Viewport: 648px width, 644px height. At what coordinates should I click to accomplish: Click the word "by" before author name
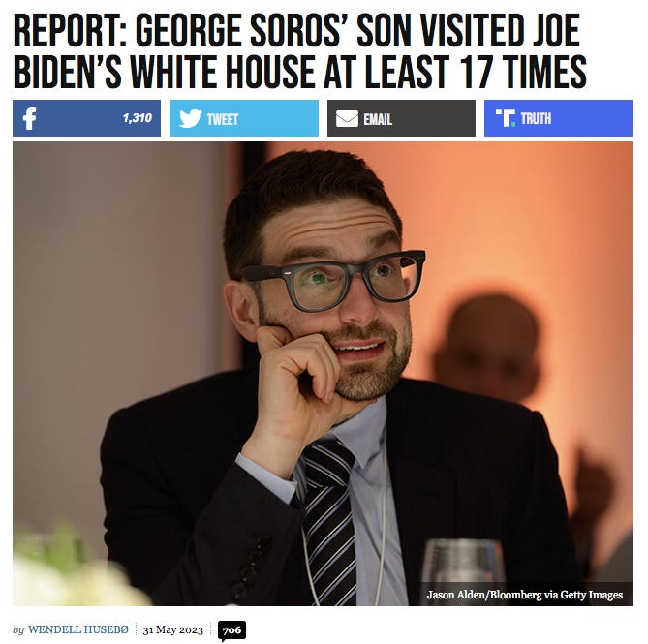(18, 629)
